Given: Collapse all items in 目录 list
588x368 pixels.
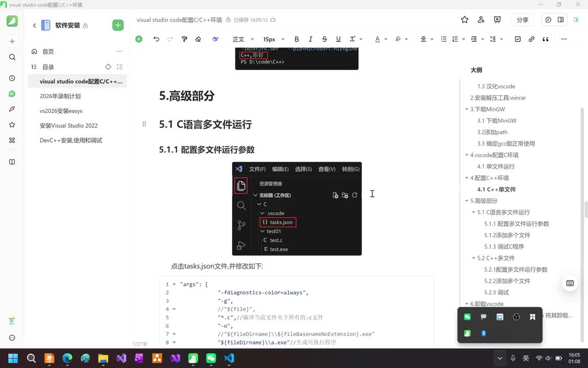Looking at the screenshot, I should click(x=119, y=67).
